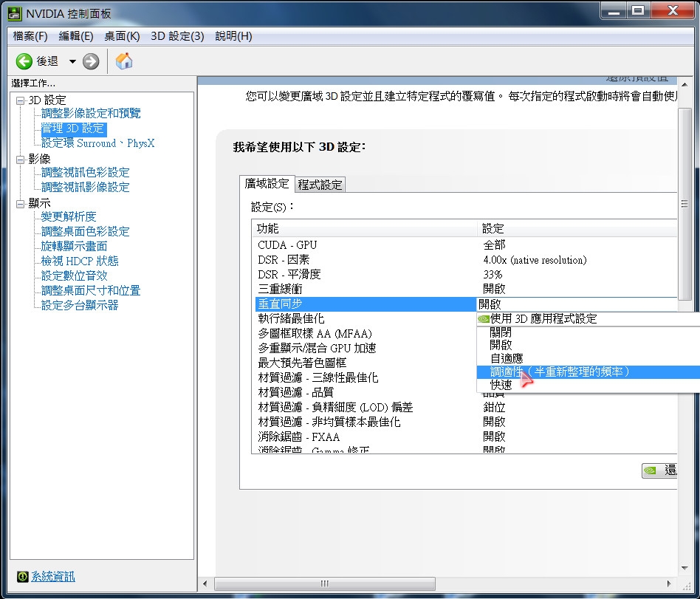Image resolution: width=700 pixels, height=599 pixels.
Task: Open the 系統資訊 link
Action: tap(52, 577)
